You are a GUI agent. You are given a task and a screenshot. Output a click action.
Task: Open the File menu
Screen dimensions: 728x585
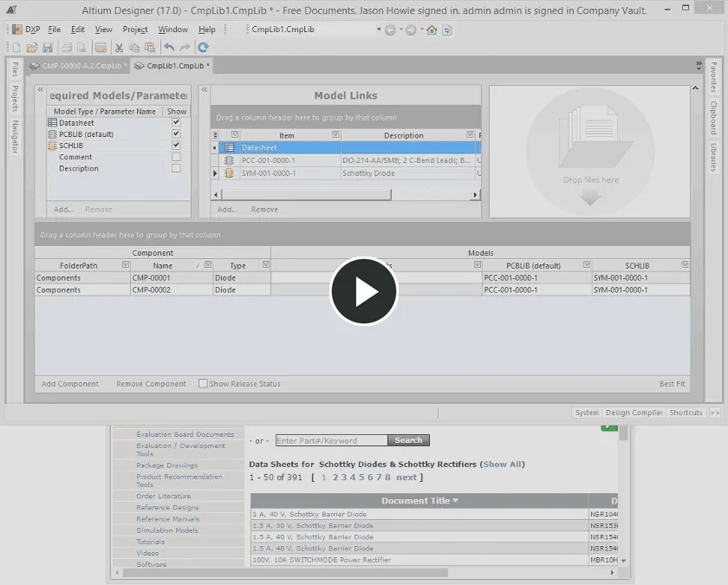click(55, 29)
